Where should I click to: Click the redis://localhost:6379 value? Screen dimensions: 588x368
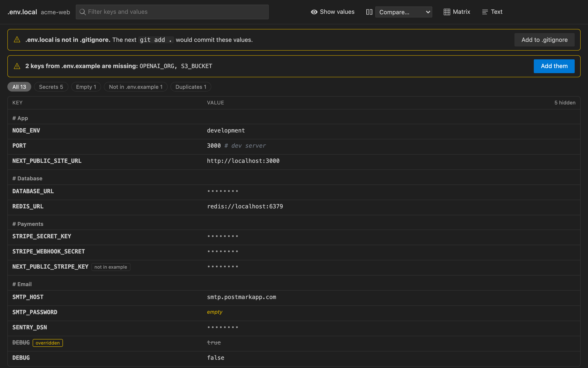point(245,206)
